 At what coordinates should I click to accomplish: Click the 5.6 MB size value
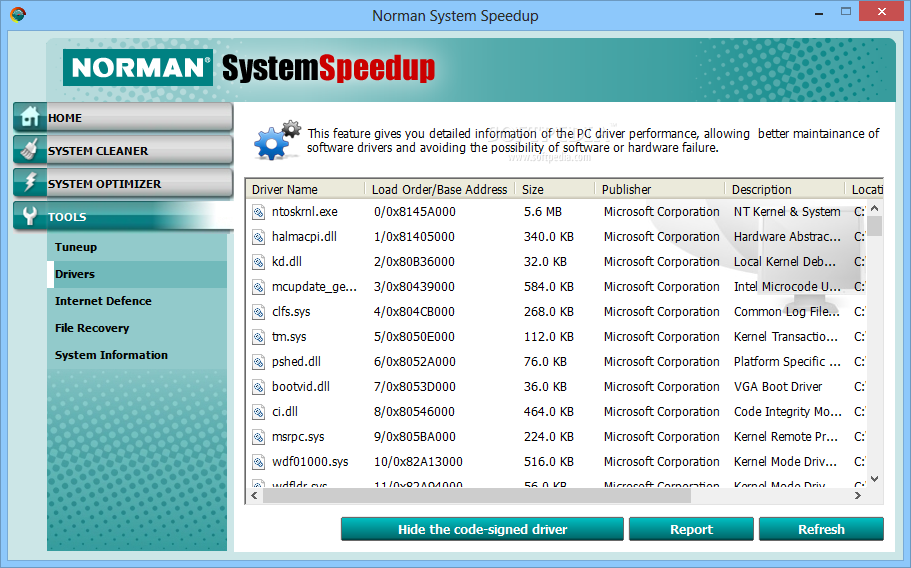[x=543, y=212]
